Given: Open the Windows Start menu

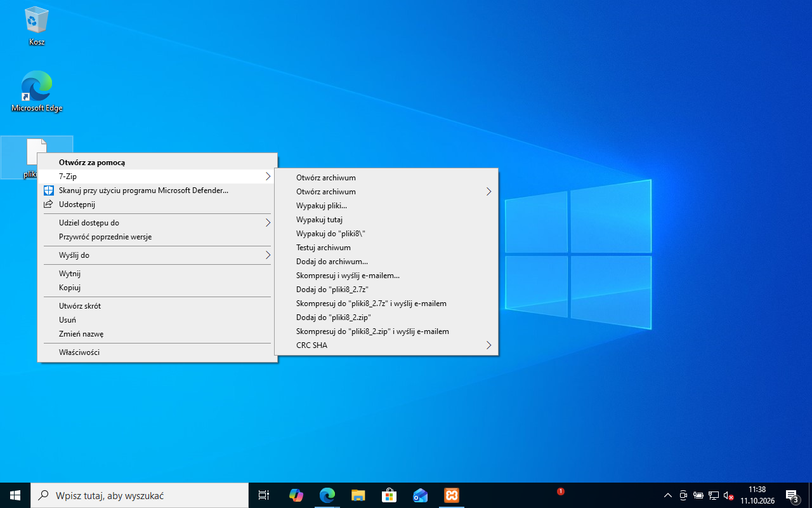Looking at the screenshot, I should tap(15, 495).
